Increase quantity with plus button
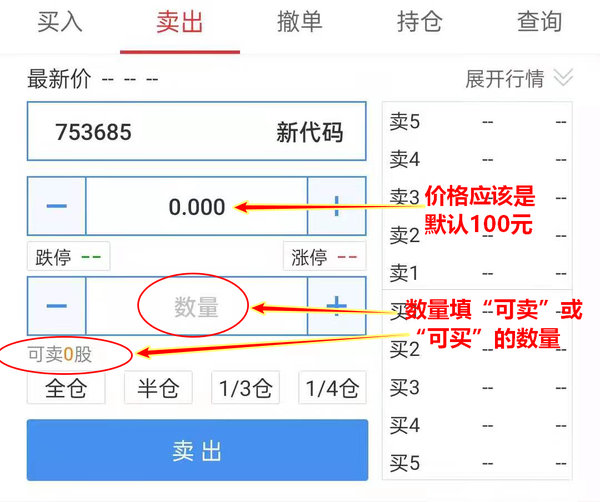Viewport: 600px width, 502px height. (337, 306)
